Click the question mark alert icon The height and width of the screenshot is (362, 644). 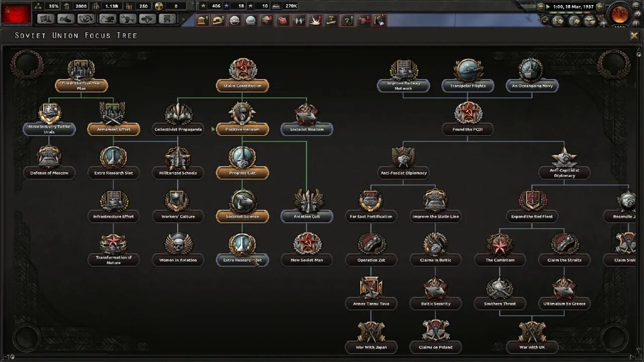click(x=347, y=20)
